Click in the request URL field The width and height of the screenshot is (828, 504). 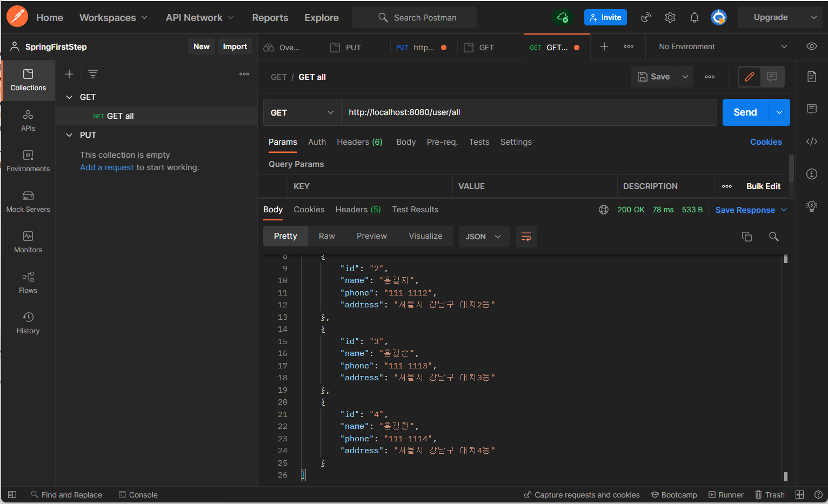point(529,112)
